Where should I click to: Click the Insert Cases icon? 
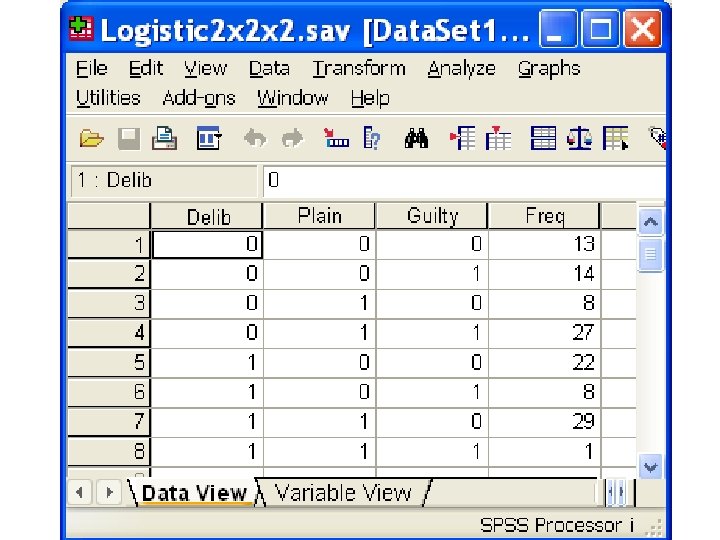(x=463, y=138)
